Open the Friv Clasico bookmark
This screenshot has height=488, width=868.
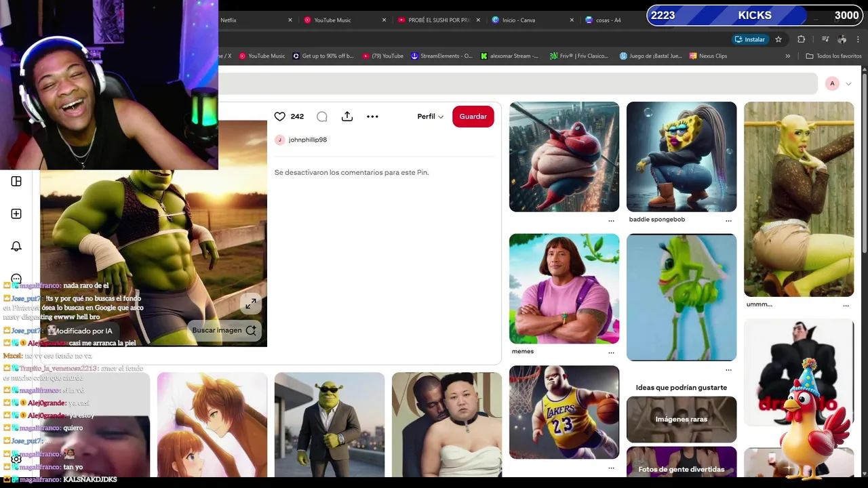pos(579,56)
